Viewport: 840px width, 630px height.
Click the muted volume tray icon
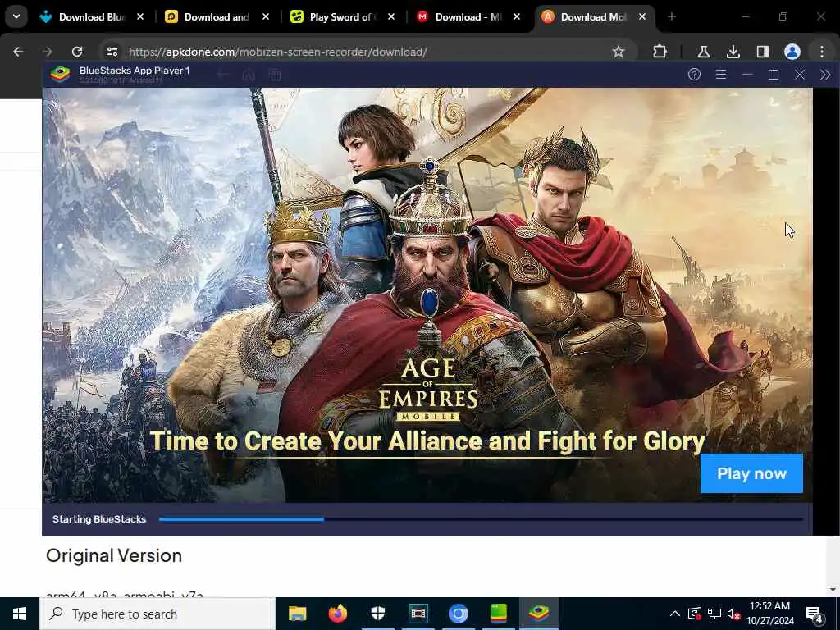pos(734,614)
